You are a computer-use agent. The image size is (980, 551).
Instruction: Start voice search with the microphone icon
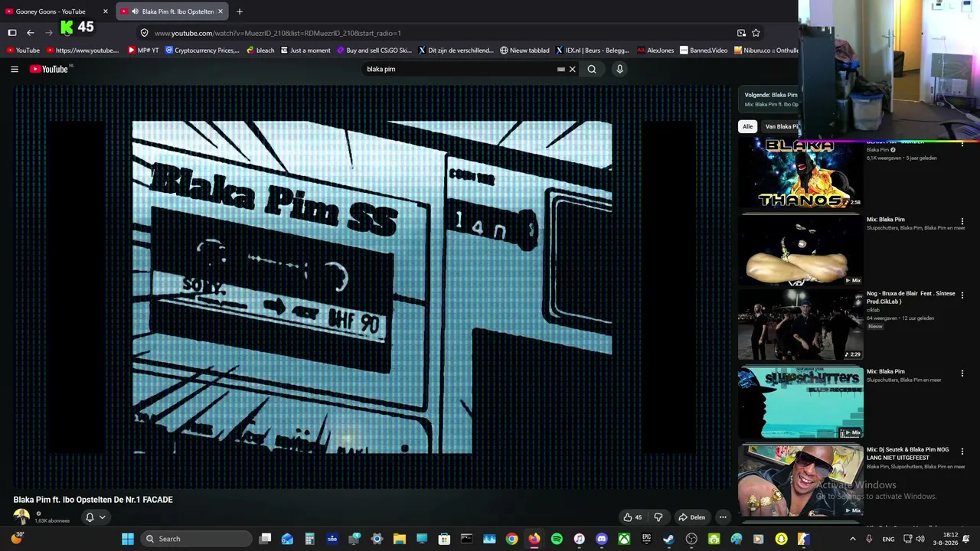click(x=619, y=69)
